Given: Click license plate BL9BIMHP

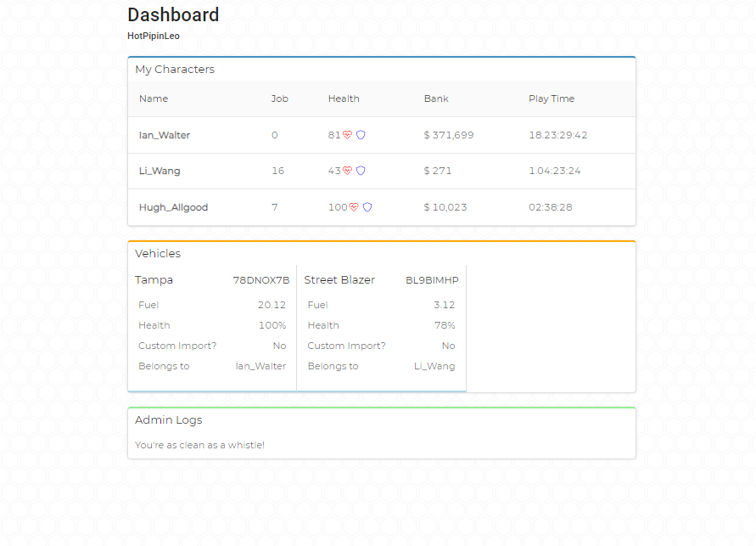Looking at the screenshot, I should [432, 280].
